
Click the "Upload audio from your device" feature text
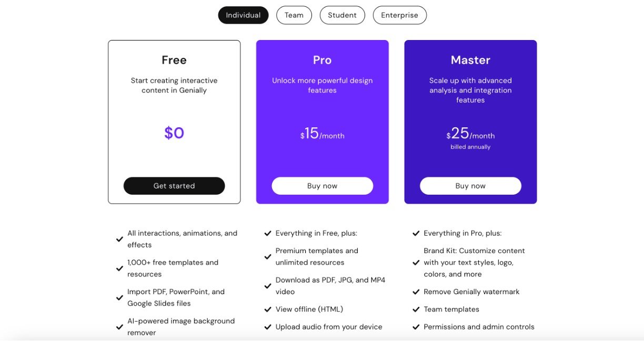coord(329,327)
